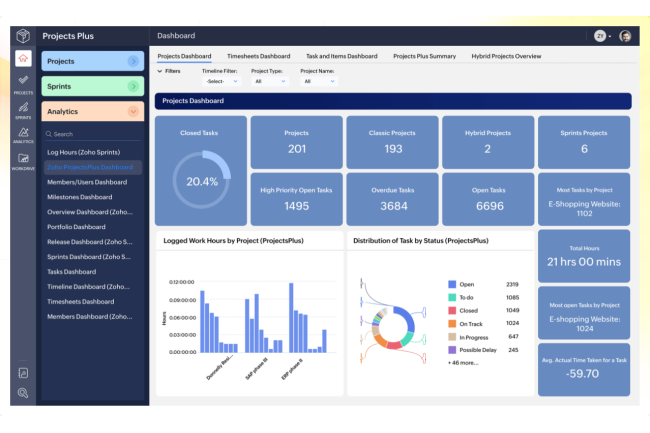Click the Open legend blue swatch
Viewport: 650px width, 433px height.
tap(452, 284)
